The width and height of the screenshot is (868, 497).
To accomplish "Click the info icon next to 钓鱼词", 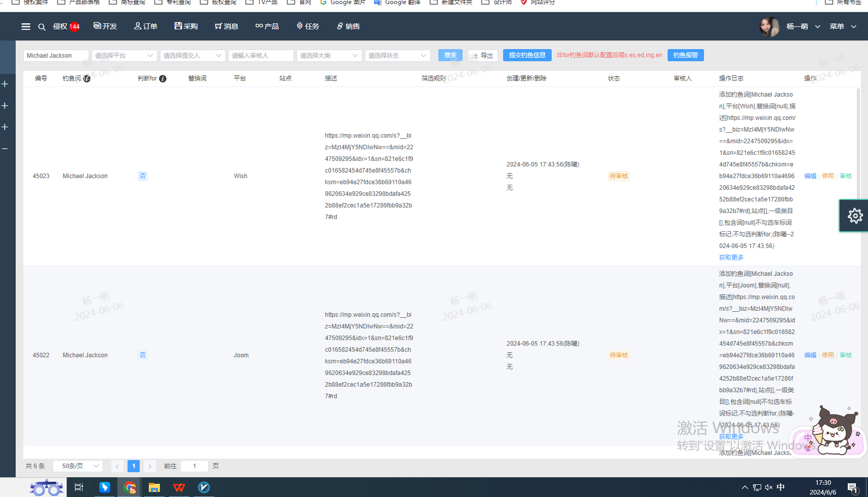I will [x=87, y=78].
